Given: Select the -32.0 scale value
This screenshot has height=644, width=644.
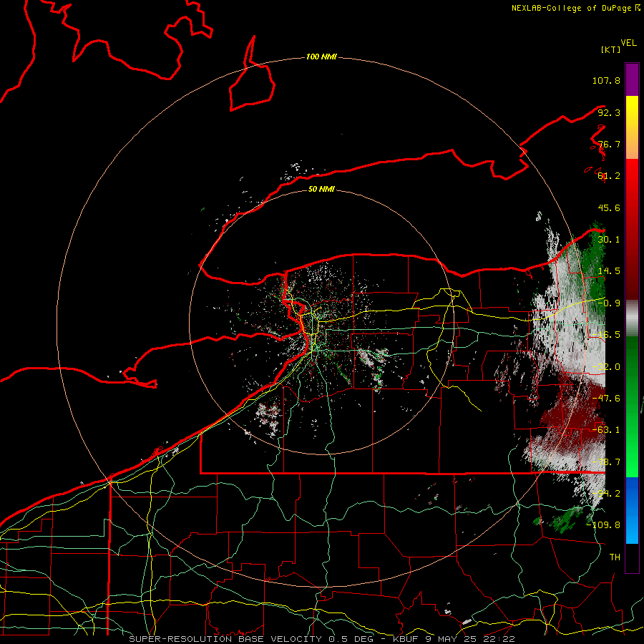Looking at the screenshot, I should point(606,367).
